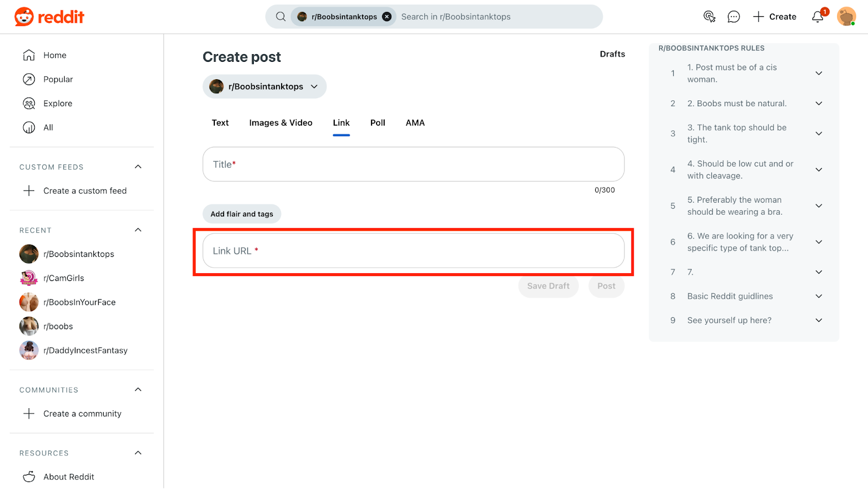Expand rule 7

coord(819,272)
